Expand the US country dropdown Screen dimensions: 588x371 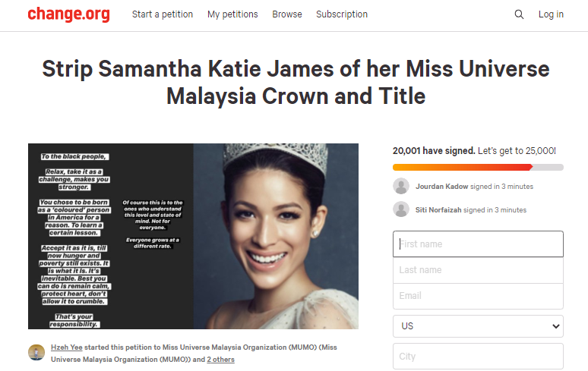478,326
